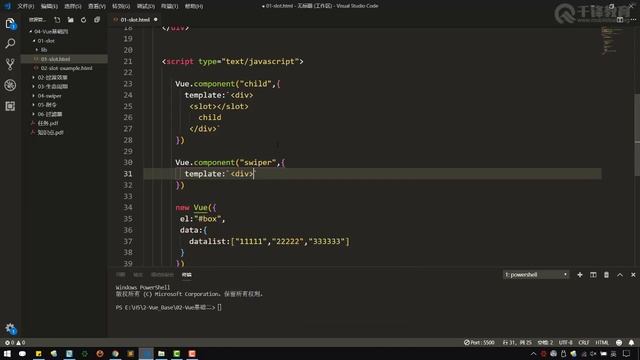Open the View (V) menu
Screen dimensions: 640x360
pos(97,6)
